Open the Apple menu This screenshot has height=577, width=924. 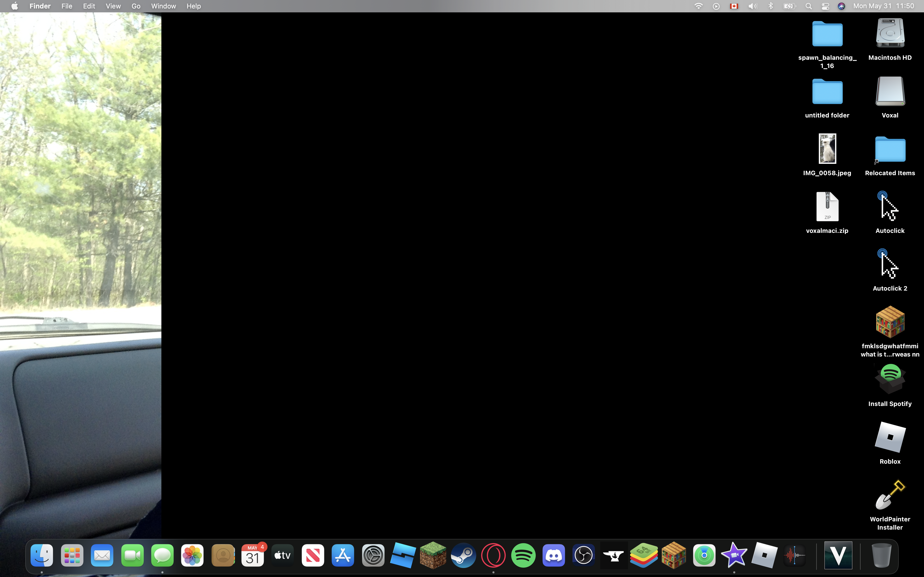pyautogui.click(x=14, y=6)
